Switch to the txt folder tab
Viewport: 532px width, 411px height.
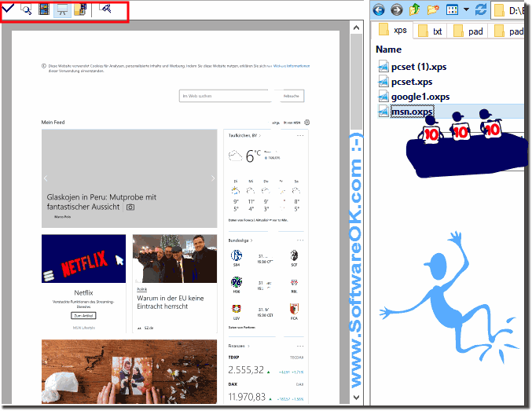pyautogui.click(x=430, y=31)
